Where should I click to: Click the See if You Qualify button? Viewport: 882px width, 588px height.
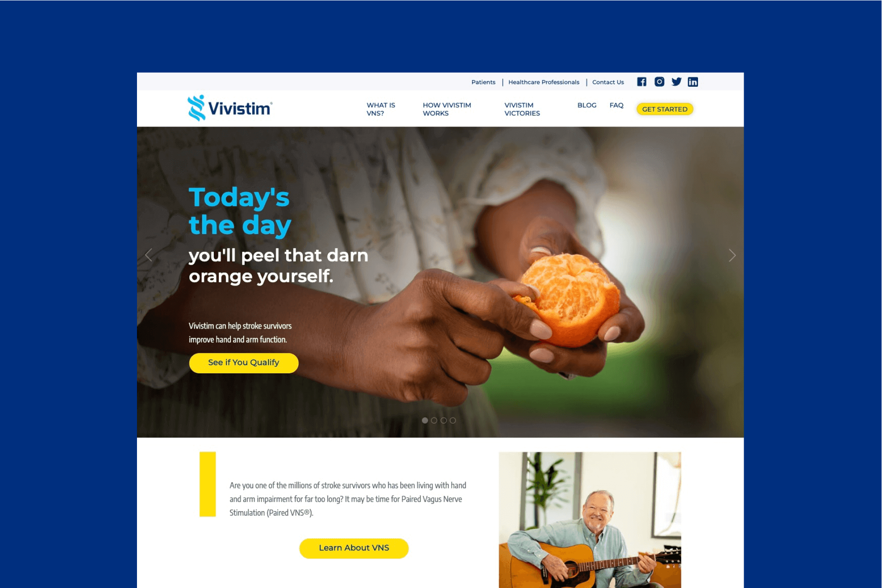click(244, 362)
